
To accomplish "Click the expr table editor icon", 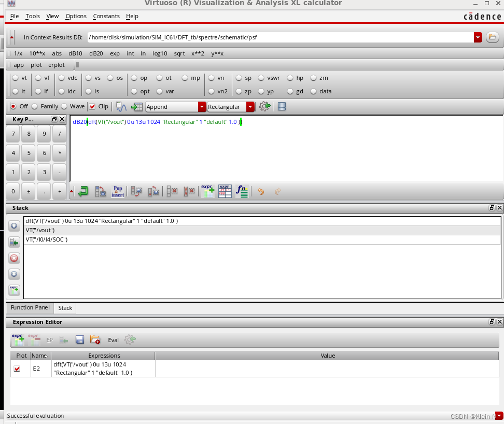I will pyautogui.click(x=225, y=191).
